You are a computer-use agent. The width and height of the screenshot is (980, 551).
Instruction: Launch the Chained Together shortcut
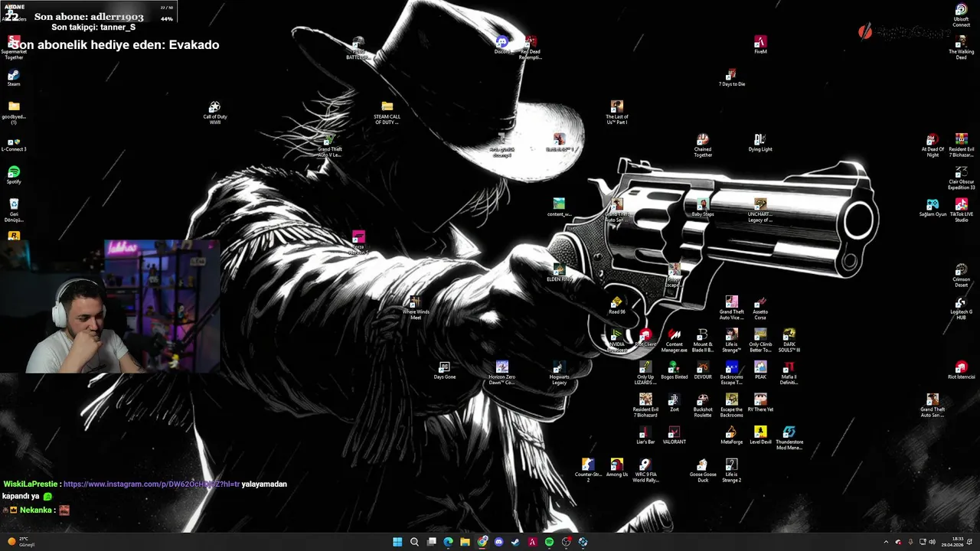pyautogui.click(x=703, y=145)
